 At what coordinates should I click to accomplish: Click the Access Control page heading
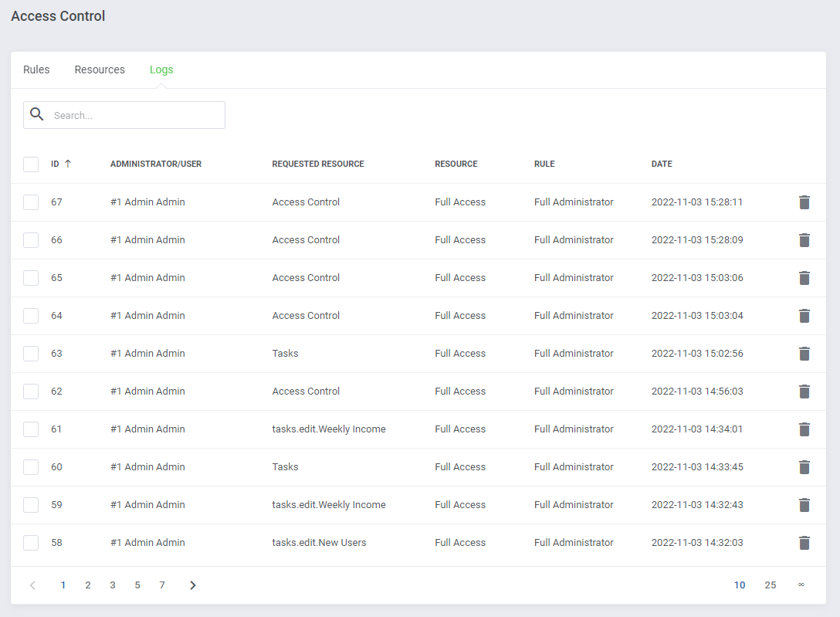[x=58, y=16]
